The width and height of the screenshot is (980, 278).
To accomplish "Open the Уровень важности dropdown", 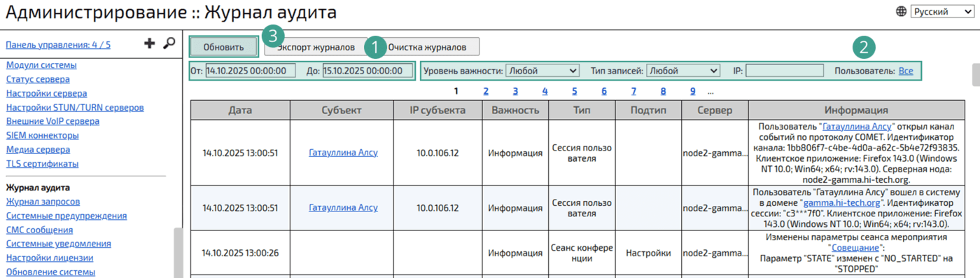I will (542, 71).
